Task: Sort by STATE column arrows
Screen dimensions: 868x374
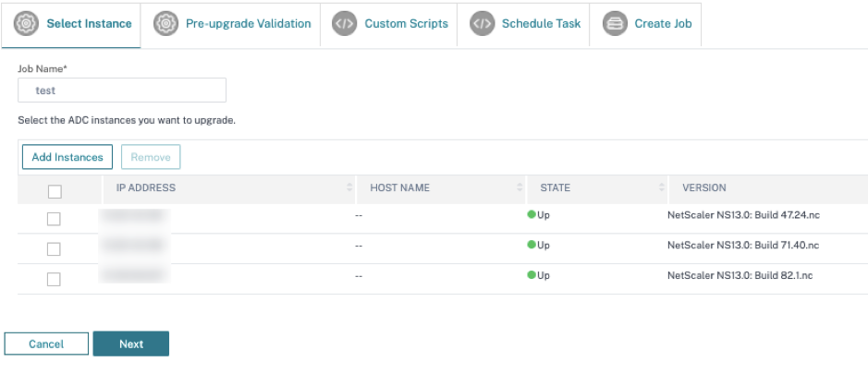Action: [662, 187]
